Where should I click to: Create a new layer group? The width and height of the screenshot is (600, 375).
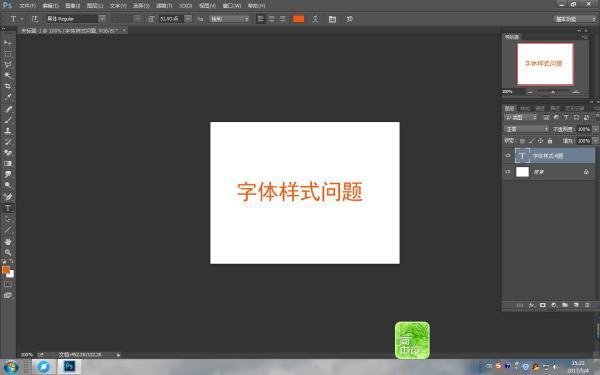[x=565, y=305]
